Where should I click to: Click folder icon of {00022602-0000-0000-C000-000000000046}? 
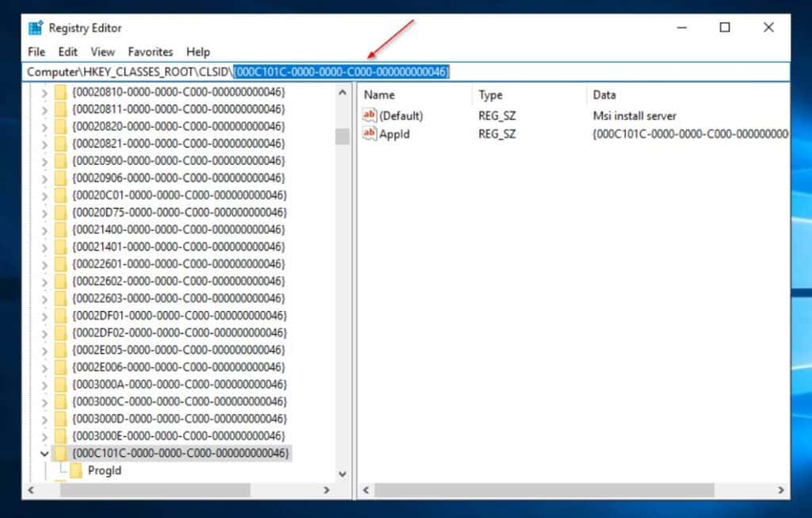click(60, 281)
